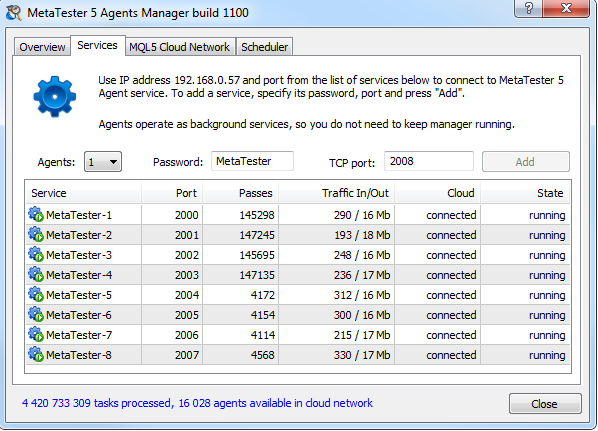Screen dimensions: 598x431
Task: Click traffic value 312 / 16 Mb
Action: (362, 295)
